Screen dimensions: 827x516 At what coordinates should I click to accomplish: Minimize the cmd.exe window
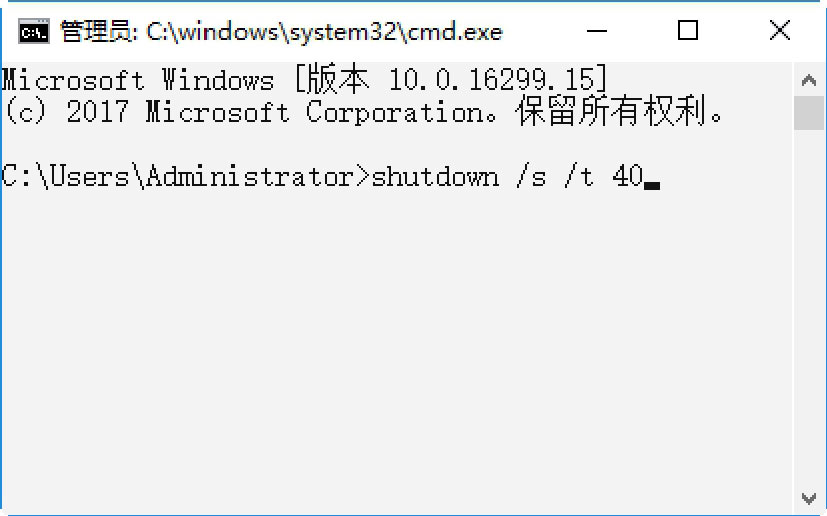(x=597, y=31)
